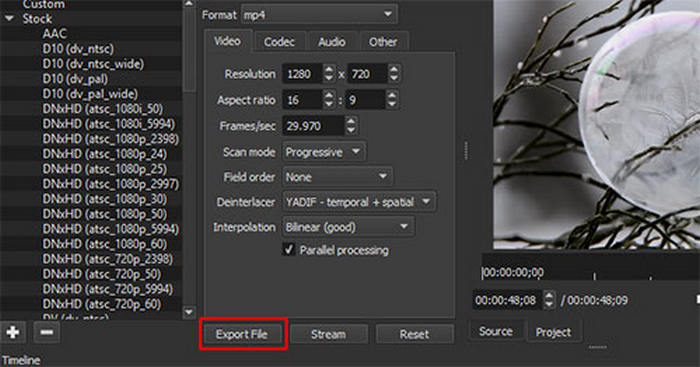
Task: Switch to the Other tab
Action: [x=383, y=42]
